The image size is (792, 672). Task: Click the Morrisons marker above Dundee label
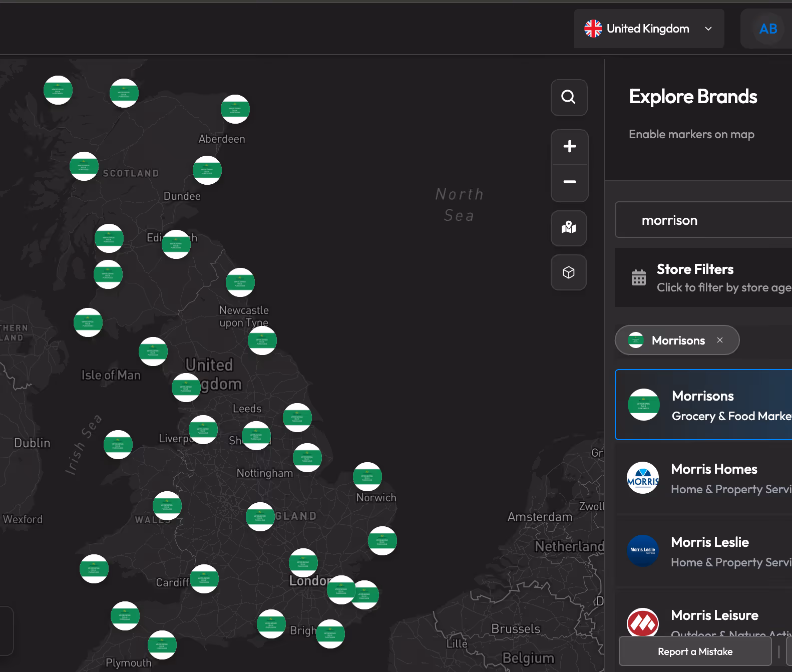[x=207, y=170]
